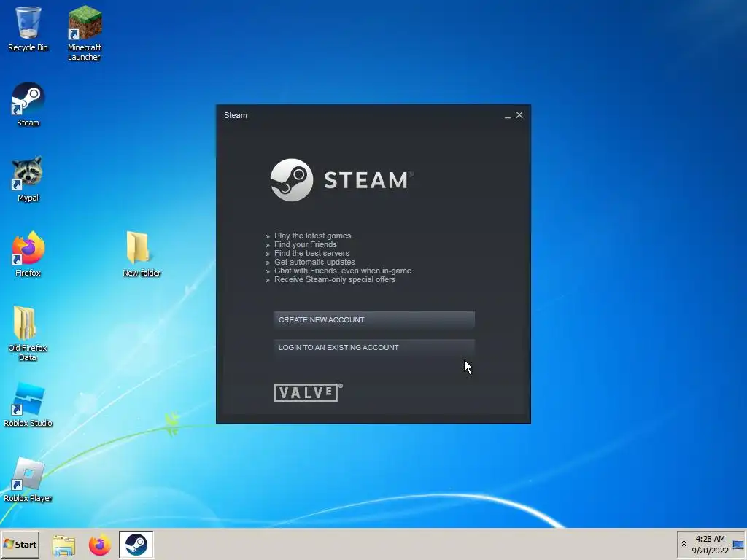Click LOGIN TO AN EXISTING ACCOUNT
The height and width of the screenshot is (560, 747).
coord(374,348)
